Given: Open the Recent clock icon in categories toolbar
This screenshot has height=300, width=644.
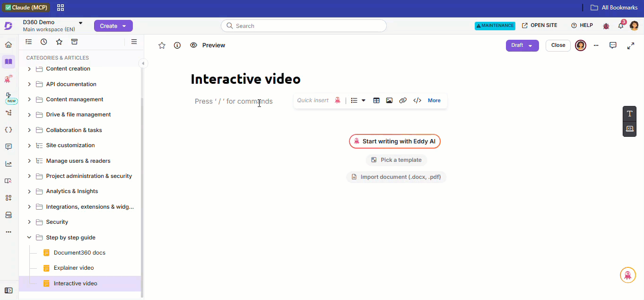Looking at the screenshot, I should click(x=44, y=42).
